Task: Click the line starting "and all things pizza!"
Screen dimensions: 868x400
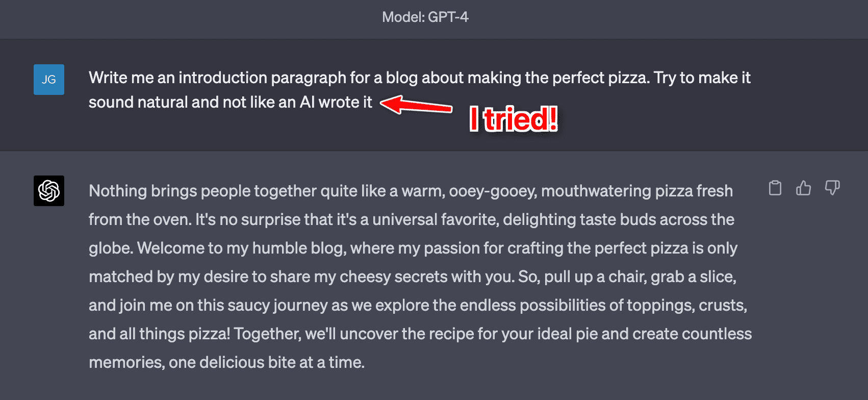Action: tap(420, 334)
